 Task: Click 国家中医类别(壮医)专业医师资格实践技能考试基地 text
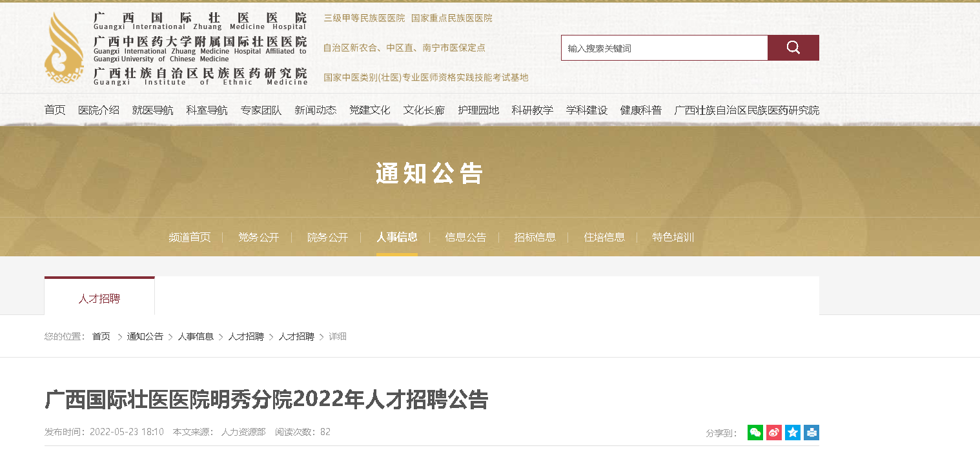[426, 77]
